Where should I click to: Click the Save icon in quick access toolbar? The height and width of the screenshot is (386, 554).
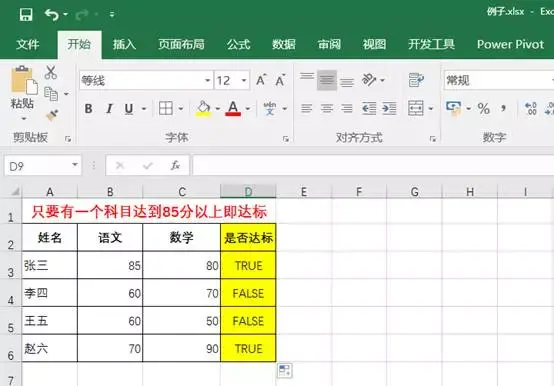pos(26,14)
